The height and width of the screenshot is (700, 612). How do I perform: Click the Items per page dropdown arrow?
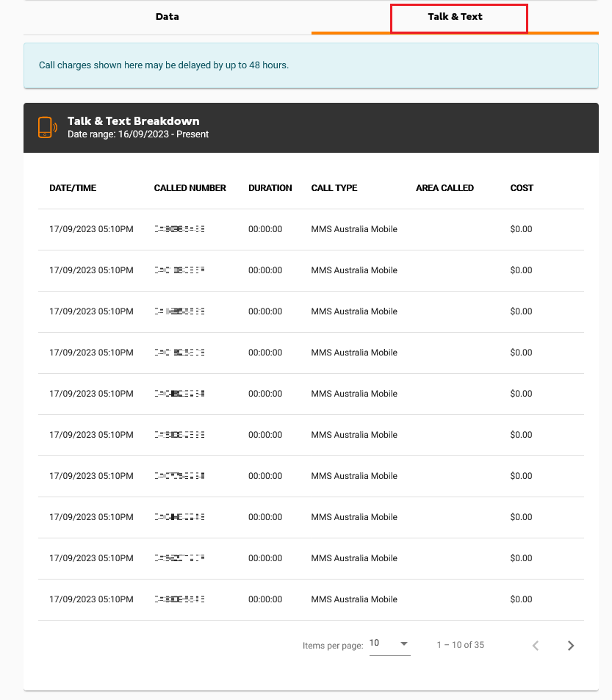pos(403,644)
